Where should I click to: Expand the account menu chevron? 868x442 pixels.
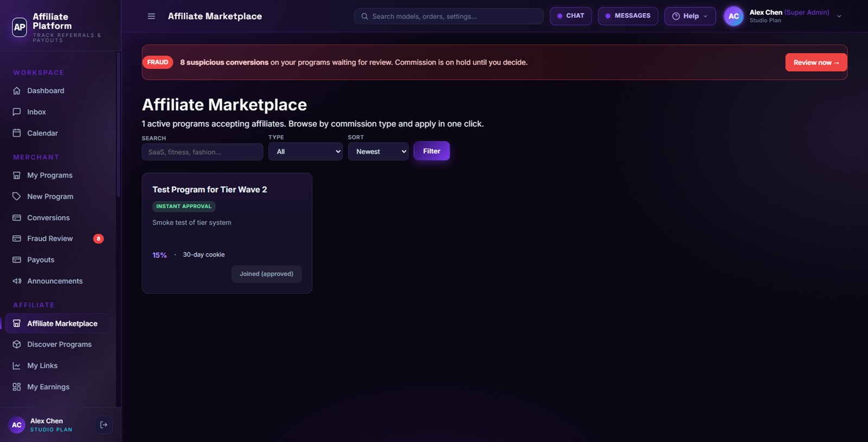(x=839, y=16)
